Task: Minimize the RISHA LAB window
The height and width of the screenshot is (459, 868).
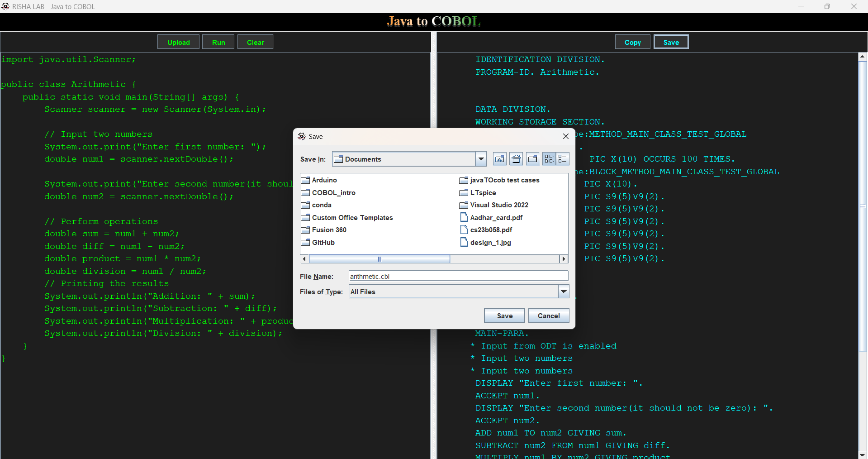Action: click(x=801, y=6)
